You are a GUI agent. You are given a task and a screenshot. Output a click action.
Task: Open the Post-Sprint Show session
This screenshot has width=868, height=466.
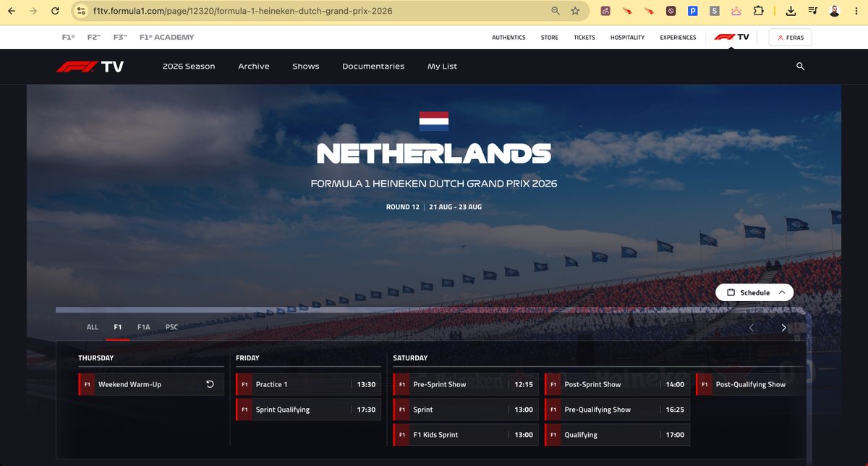pos(617,384)
